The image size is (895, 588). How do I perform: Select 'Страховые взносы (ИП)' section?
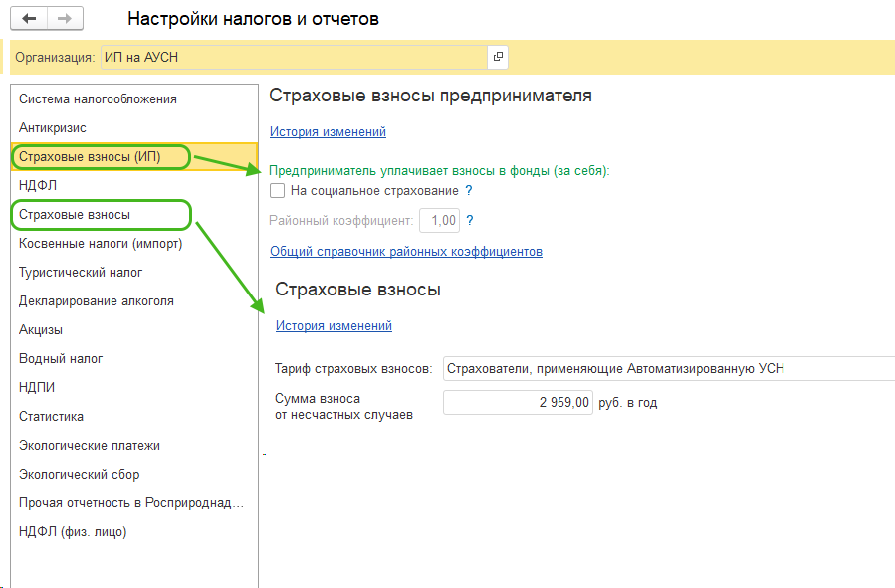coord(90,157)
